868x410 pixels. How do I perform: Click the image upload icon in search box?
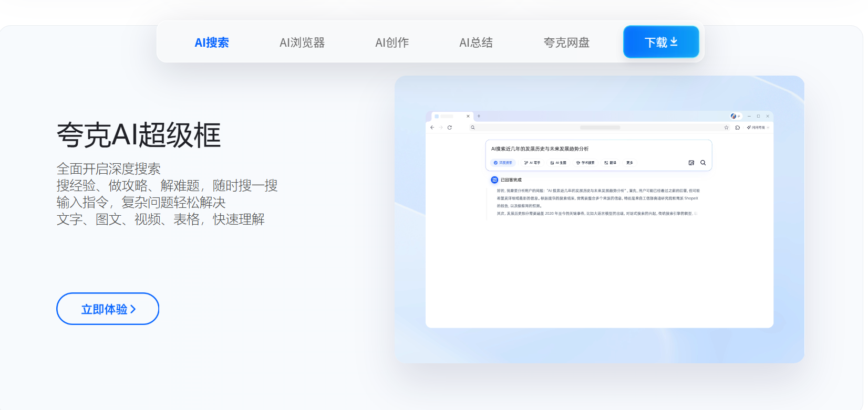coord(691,163)
